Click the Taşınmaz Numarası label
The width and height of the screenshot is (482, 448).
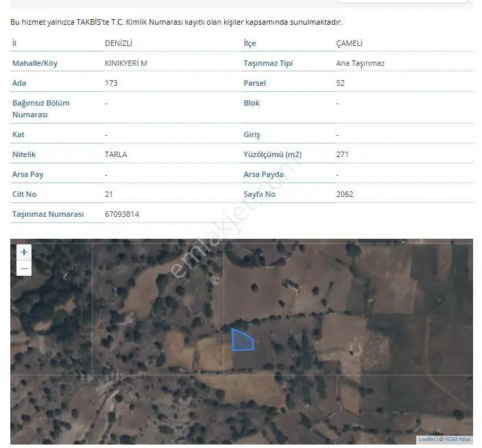click(x=48, y=214)
